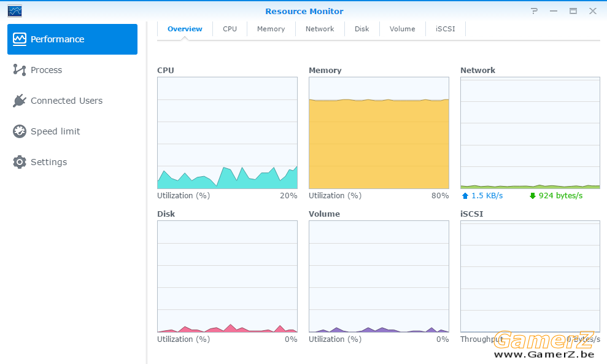Click the 80% memory utilization value

(440, 196)
